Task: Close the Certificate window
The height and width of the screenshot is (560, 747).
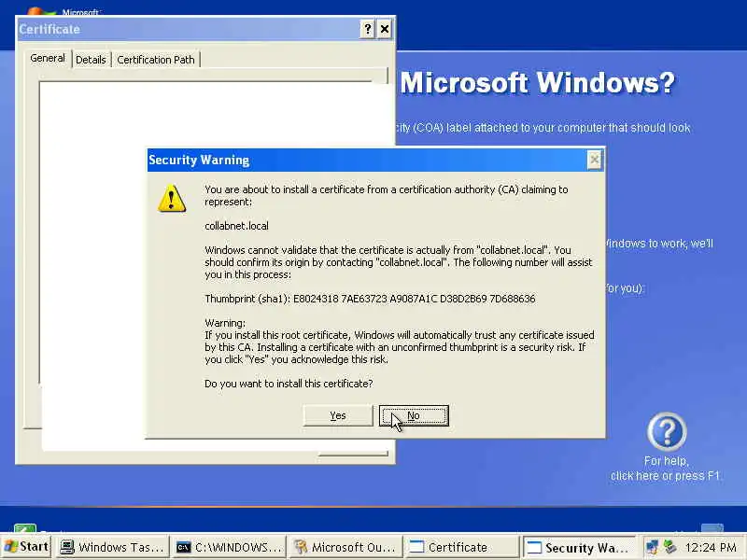Action: tap(385, 30)
